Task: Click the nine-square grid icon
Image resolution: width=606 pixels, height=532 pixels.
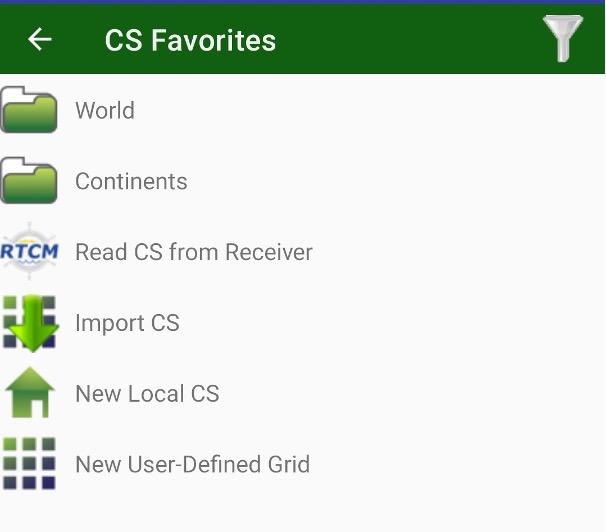Action: click(29, 464)
